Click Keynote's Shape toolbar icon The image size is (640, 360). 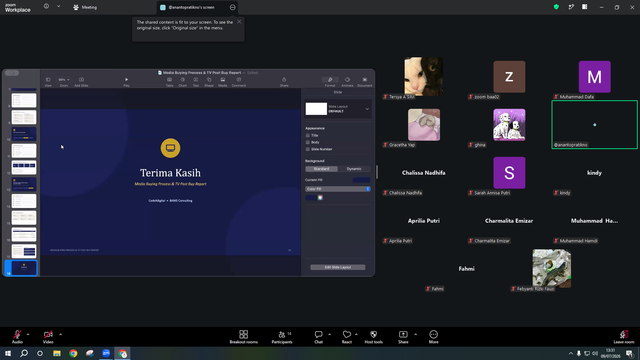[x=209, y=81]
